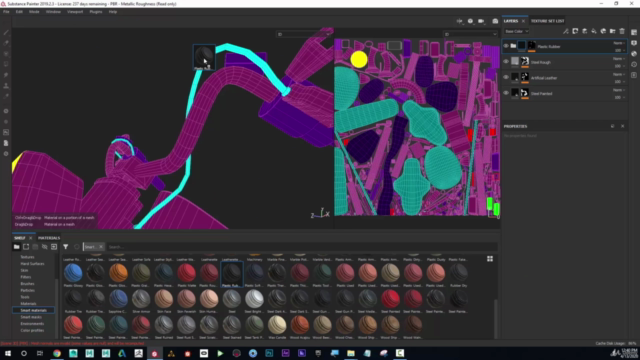Switch to the Materials tab
Viewport: 640px width, 360px height.
(x=49, y=238)
